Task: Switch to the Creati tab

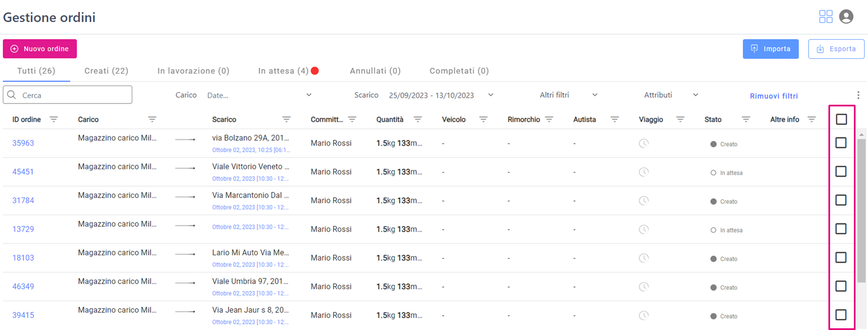Action: pos(106,71)
